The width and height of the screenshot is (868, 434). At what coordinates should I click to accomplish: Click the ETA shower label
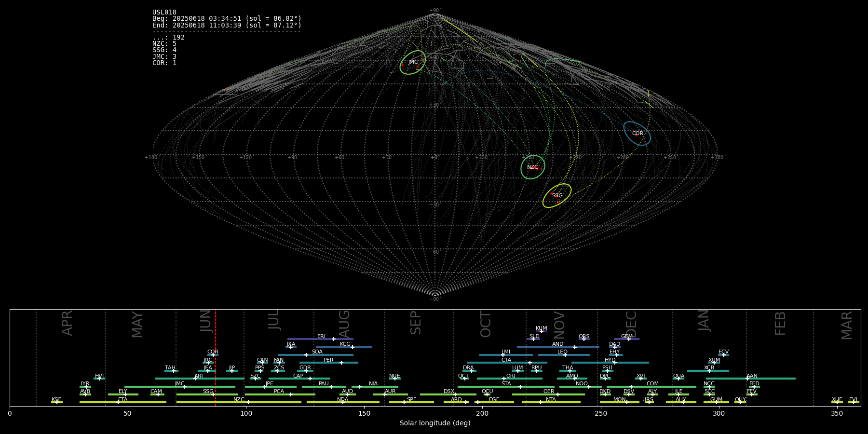click(x=123, y=400)
